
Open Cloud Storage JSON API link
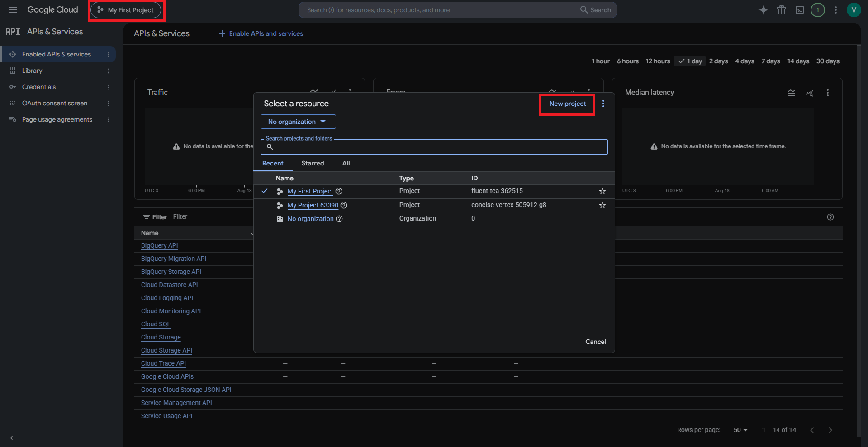click(186, 390)
